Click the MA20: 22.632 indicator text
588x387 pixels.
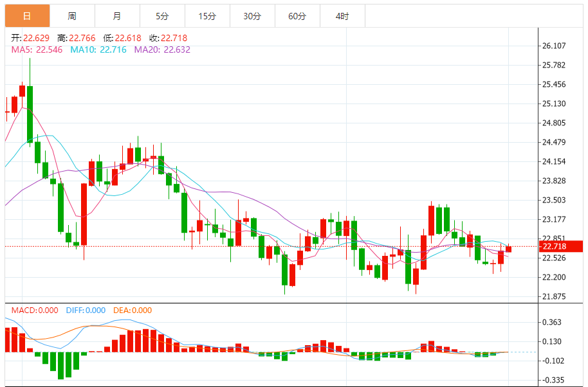[162, 50]
